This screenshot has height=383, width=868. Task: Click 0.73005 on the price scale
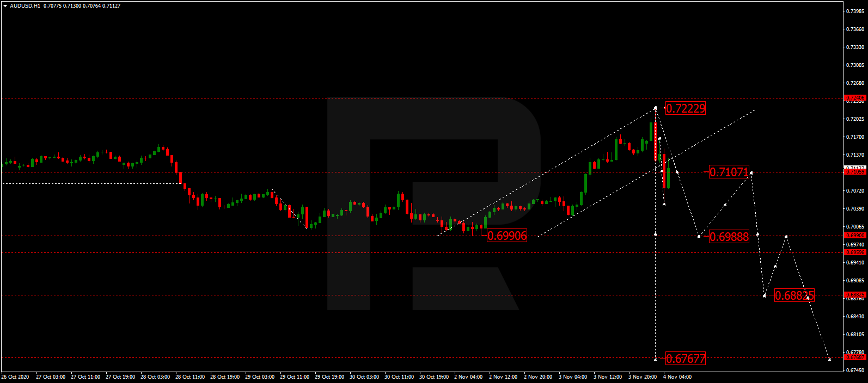coord(855,65)
